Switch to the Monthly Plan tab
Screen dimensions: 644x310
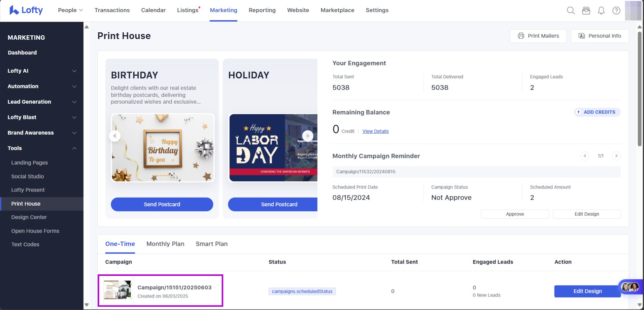coord(165,244)
